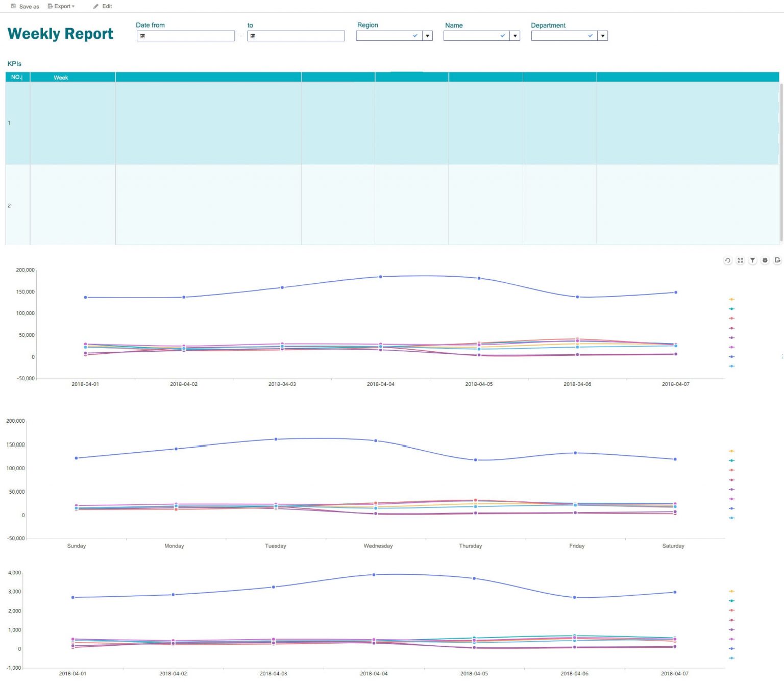Screen dimensions: 784x682
Task: Open the calendar icon in Date from field
Action: coord(143,36)
